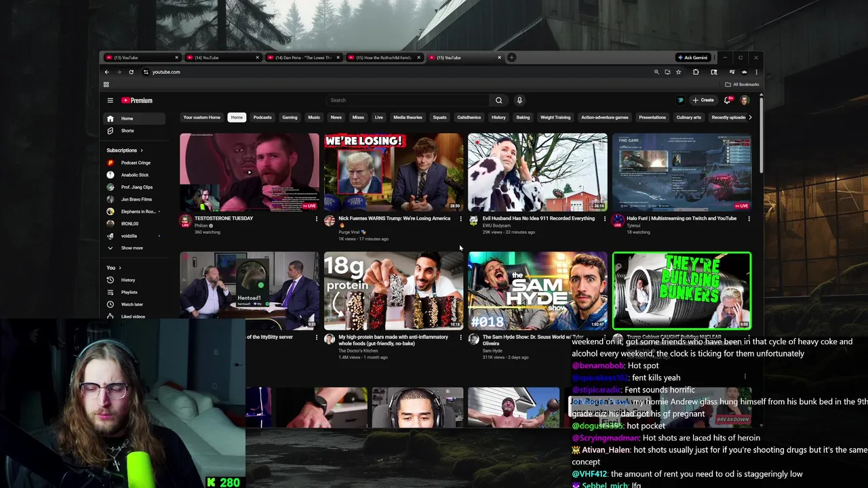Open options for high-protein bars video
Screen dimensions: 868x488
click(460, 338)
